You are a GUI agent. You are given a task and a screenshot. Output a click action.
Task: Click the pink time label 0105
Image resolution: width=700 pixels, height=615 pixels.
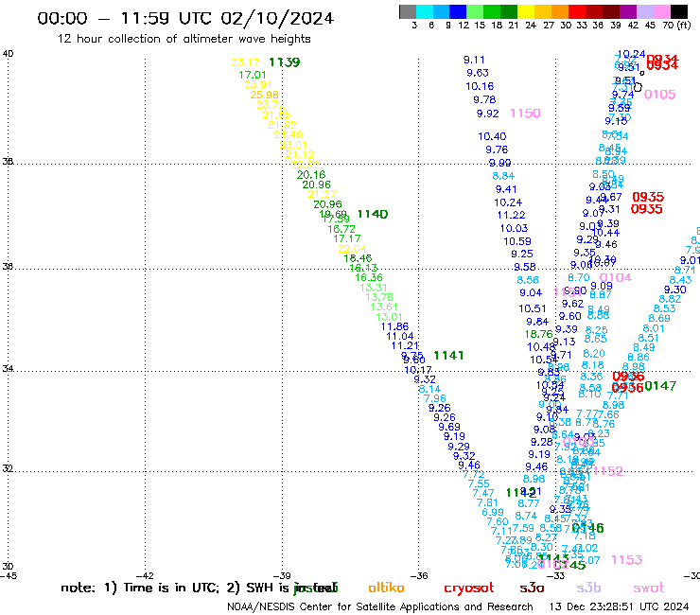(660, 95)
